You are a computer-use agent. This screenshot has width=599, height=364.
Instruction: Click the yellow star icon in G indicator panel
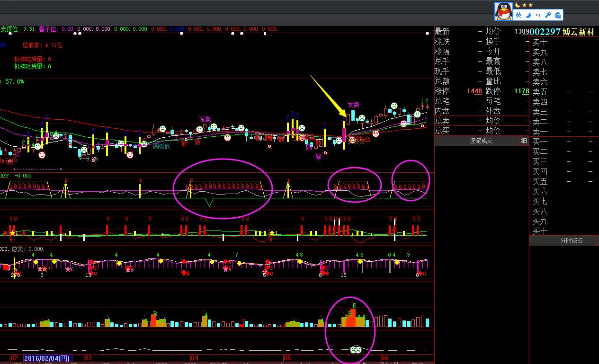(x=12, y=233)
